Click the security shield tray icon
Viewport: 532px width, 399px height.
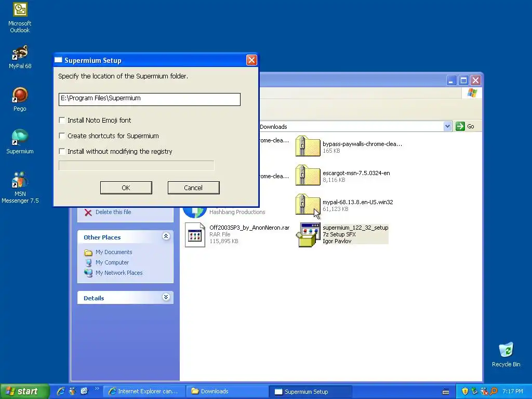pyautogui.click(x=465, y=391)
